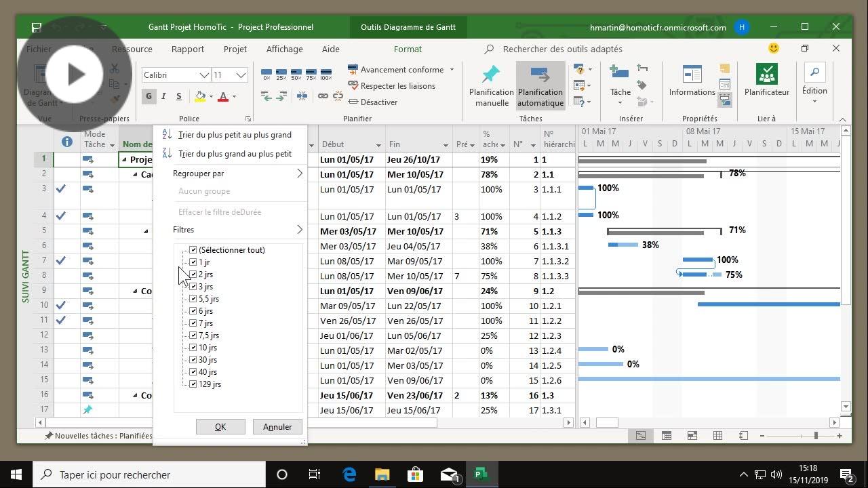Click the OK button in filter menu
The height and width of the screenshot is (488, 868).
point(220,427)
